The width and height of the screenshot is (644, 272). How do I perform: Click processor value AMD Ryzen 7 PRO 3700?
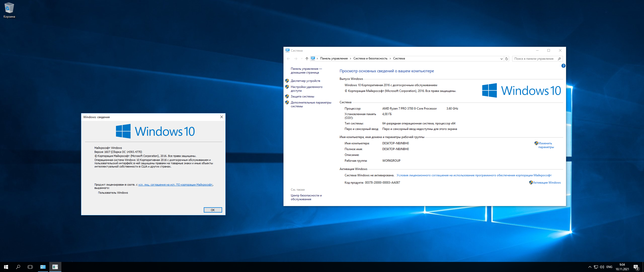pos(410,109)
